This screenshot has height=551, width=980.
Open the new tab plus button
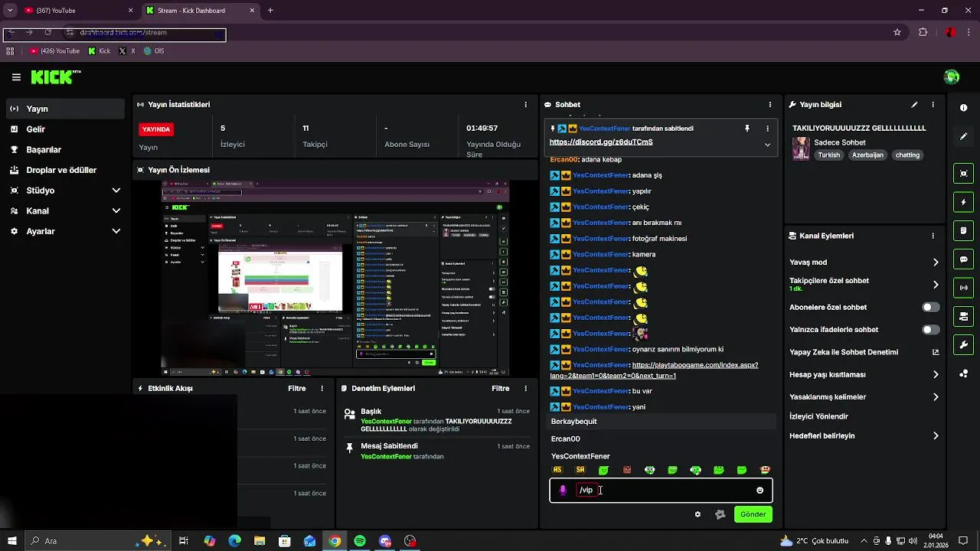270,11
